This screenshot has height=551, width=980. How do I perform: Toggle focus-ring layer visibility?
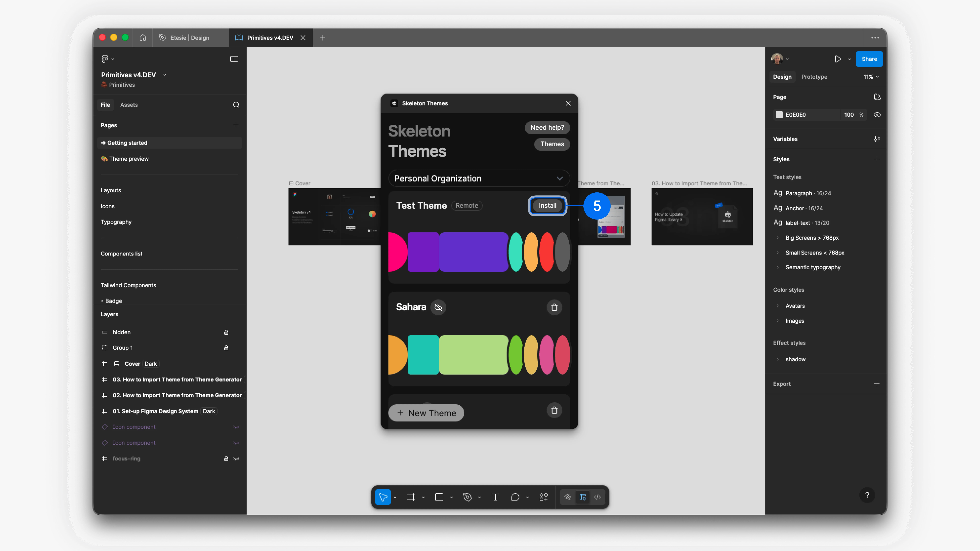click(x=236, y=459)
